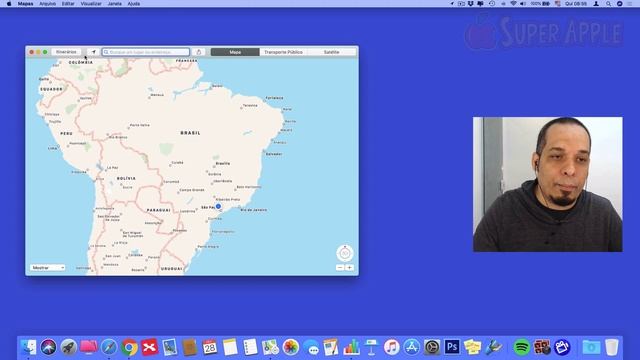Open the pink folder in Dock
This screenshot has height=360, width=640.
[x=89, y=347]
